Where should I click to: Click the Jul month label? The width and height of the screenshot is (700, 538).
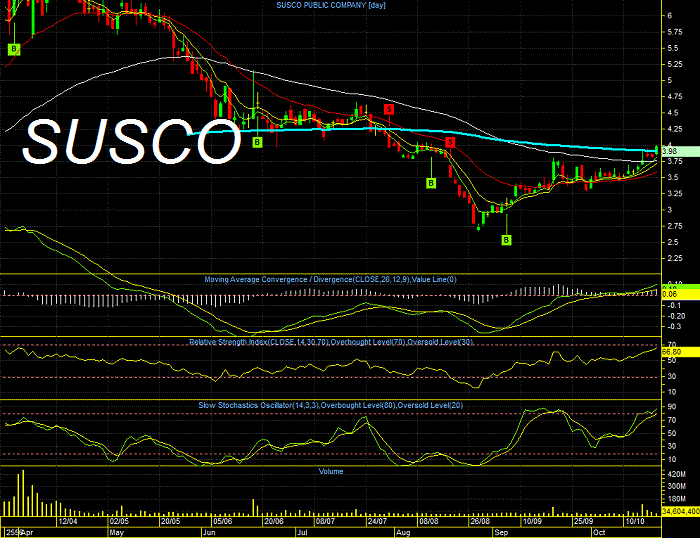(302, 533)
